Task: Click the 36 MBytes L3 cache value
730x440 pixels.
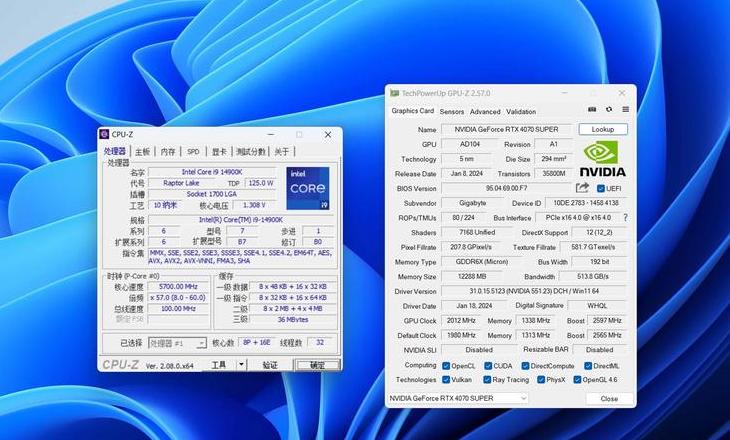Action: pyautogui.click(x=293, y=319)
